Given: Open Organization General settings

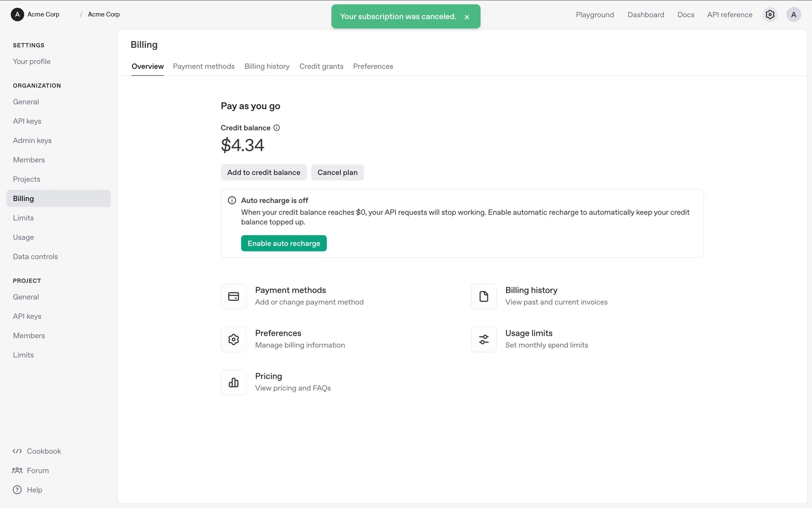Looking at the screenshot, I should [26, 102].
